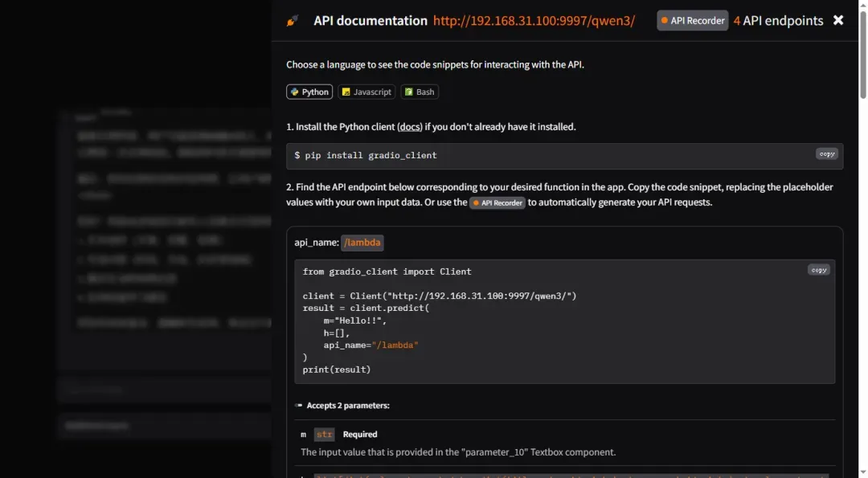Viewport: 868px width, 478px height.
Task: Close the API documentation panel
Action: point(838,20)
